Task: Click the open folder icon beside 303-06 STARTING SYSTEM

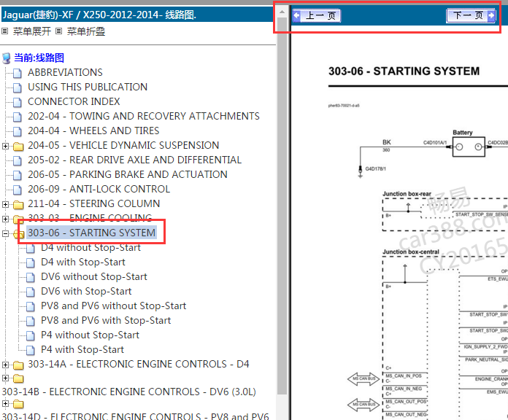Action: 19,234
